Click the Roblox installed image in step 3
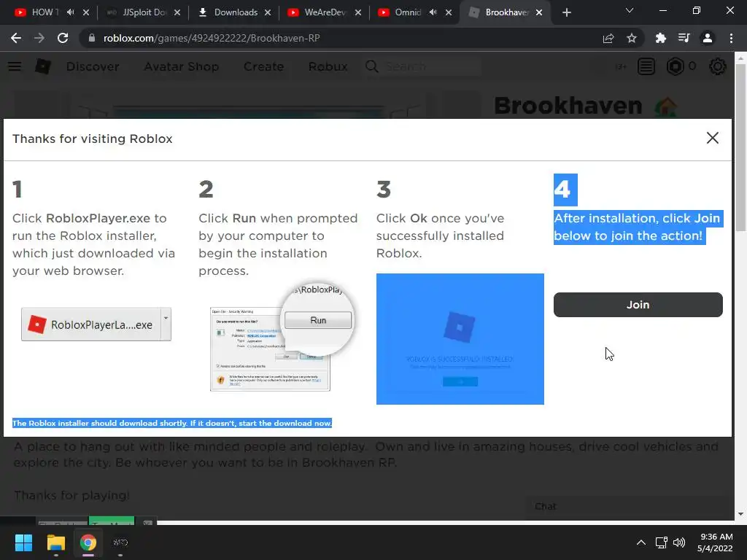 point(460,339)
